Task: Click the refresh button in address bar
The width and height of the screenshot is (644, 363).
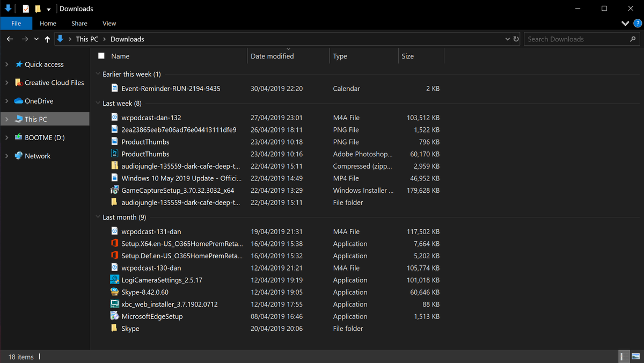Action: point(516,39)
